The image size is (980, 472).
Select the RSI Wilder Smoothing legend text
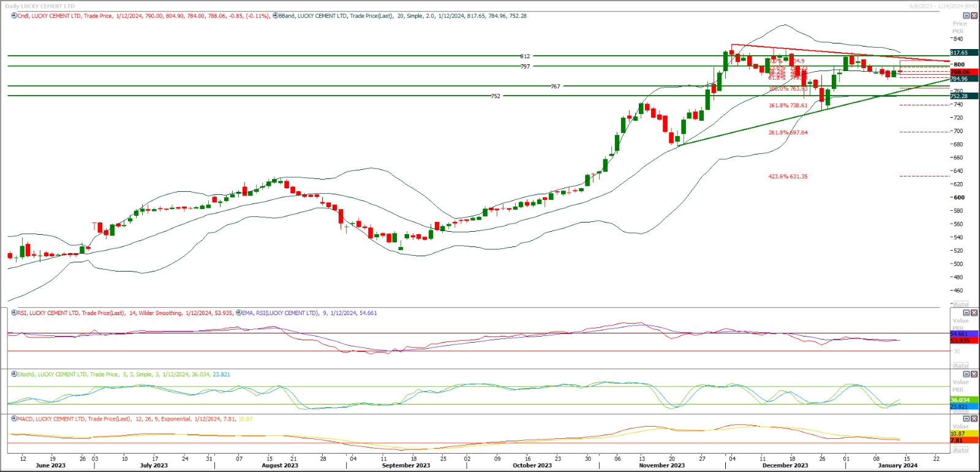click(125, 313)
